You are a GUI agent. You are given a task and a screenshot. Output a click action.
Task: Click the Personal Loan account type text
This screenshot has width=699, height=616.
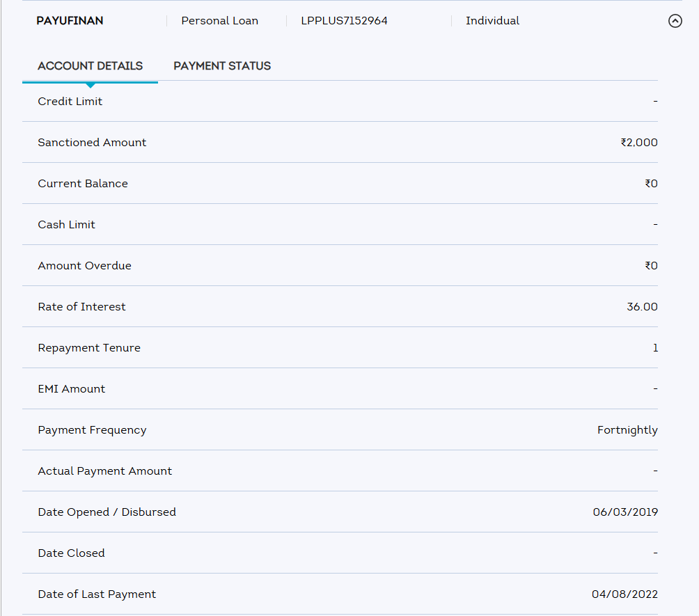point(219,21)
